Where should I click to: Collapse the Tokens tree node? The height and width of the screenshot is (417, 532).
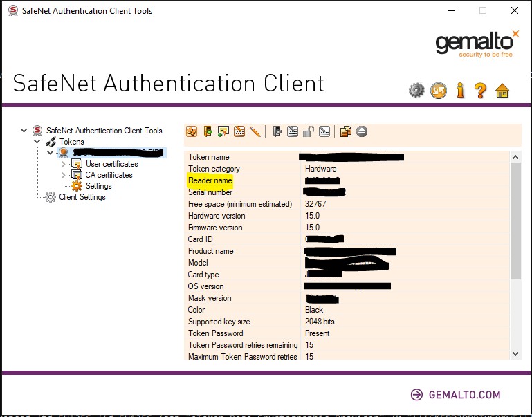39,142
